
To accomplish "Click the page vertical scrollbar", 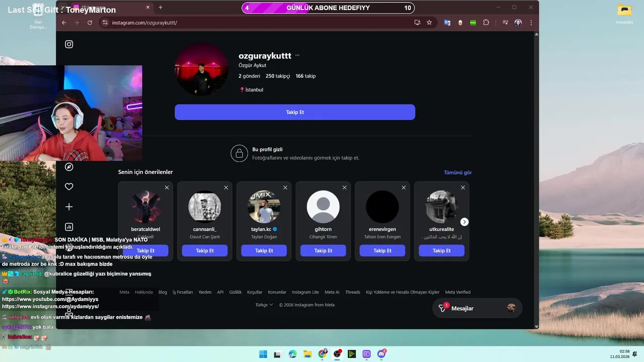I will click(x=536, y=180).
